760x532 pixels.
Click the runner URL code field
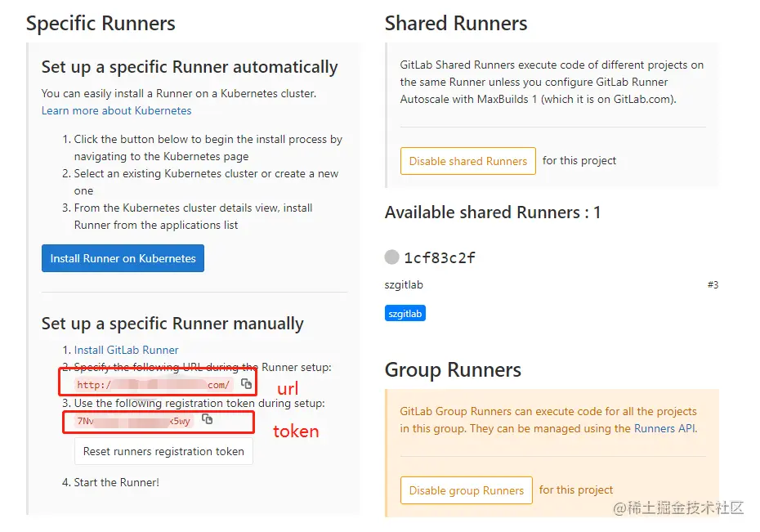(154, 385)
